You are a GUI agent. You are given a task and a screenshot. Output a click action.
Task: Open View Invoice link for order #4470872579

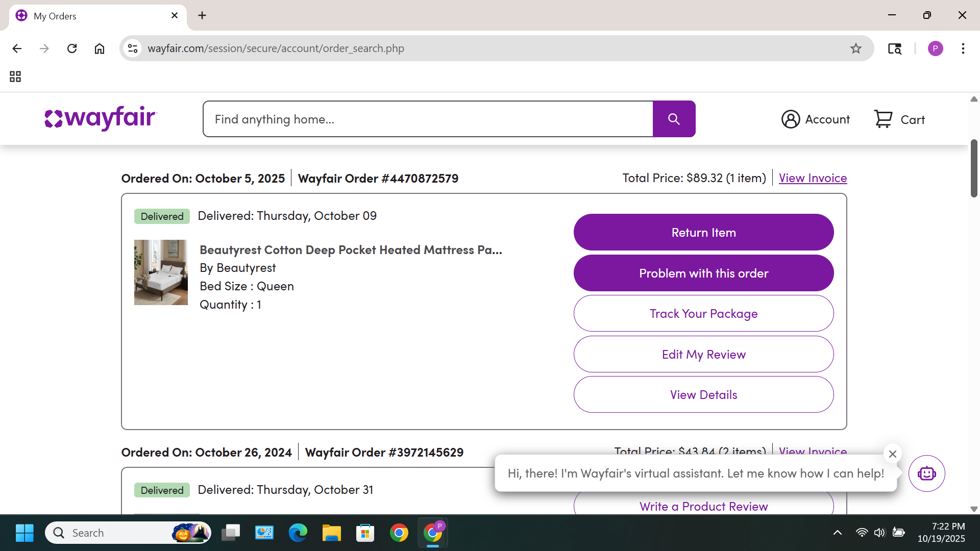click(x=813, y=178)
